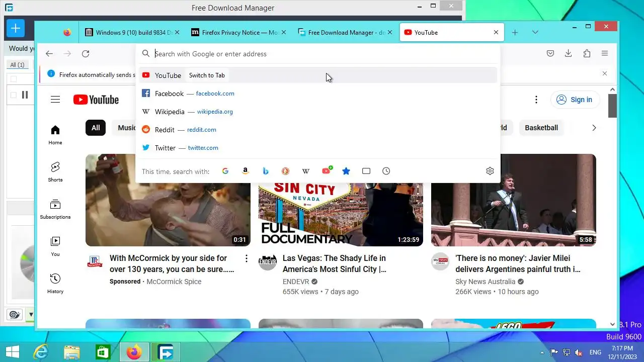The height and width of the screenshot is (362, 644).
Task: Toggle snail mode in Free Download Manager
Action: [x=14, y=315]
